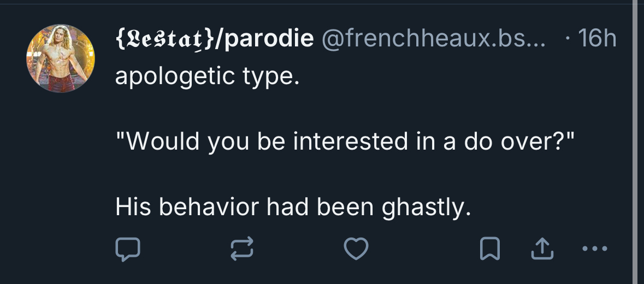Screen dimensions: 644x284
Task: Like the post with the heart icon
Action: 356,250
